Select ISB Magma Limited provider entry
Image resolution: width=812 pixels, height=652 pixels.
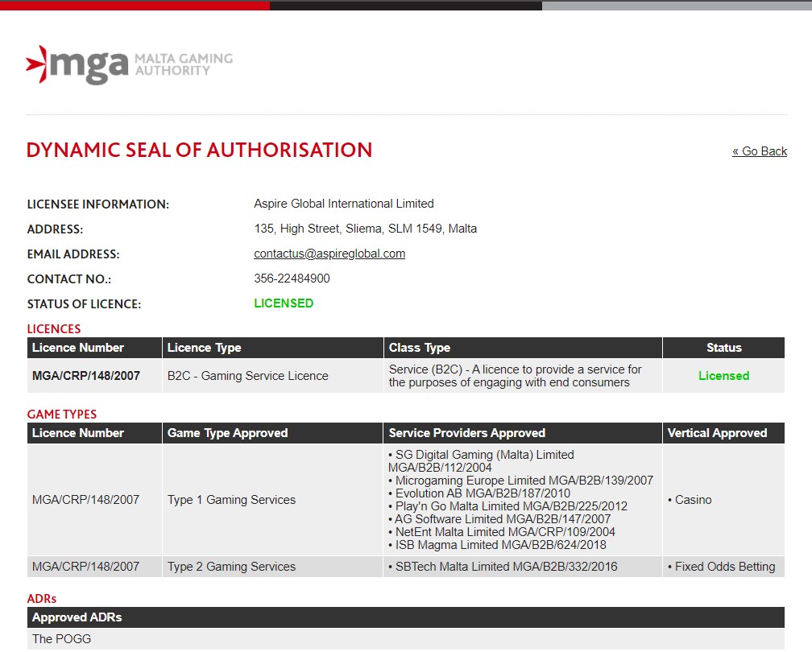[x=497, y=545]
